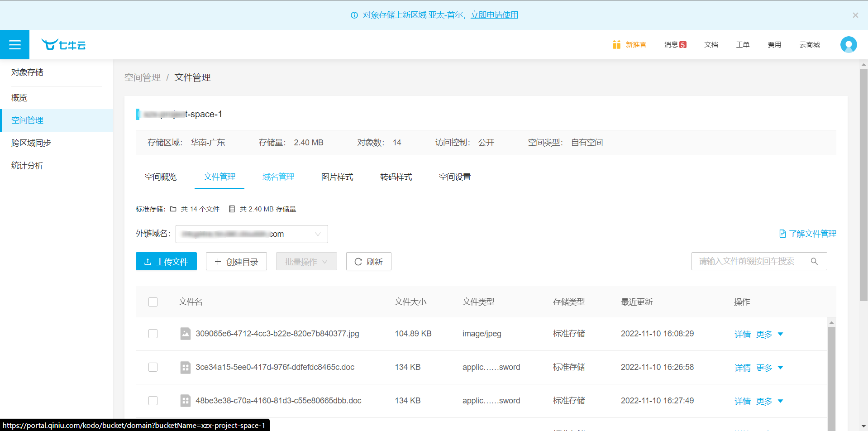Open 工单 in the top navigation
Viewport: 868px width, 431px height.
pos(743,44)
